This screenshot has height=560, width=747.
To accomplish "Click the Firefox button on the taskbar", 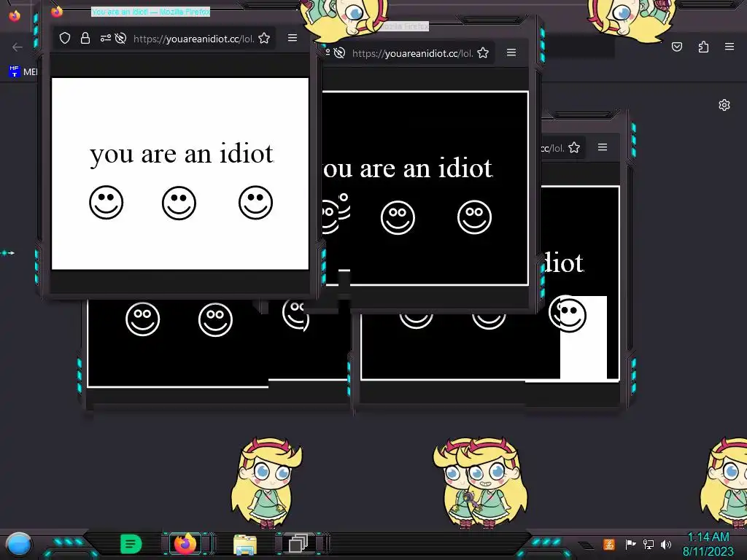I will pyautogui.click(x=185, y=543).
